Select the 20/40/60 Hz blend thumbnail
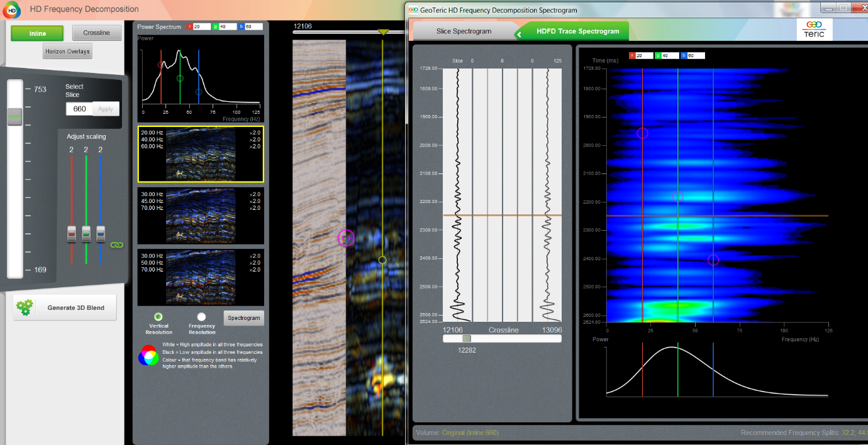This screenshot has width=868, height=445. (201, 154)
